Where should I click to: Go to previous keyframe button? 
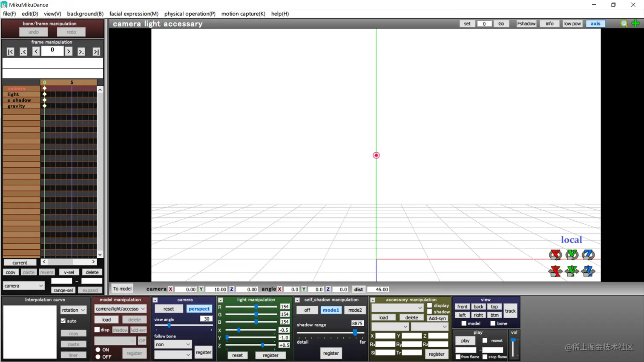tap(23, 52)
